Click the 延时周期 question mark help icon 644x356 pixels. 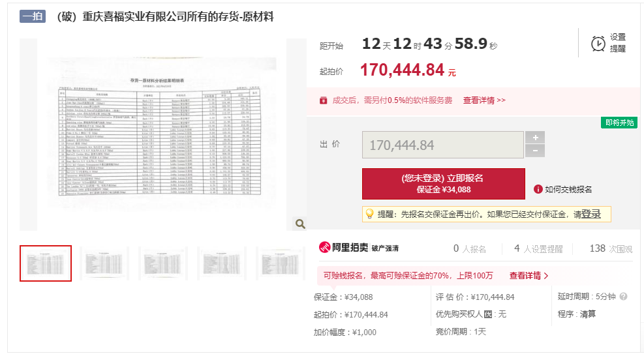click(624, 297)
